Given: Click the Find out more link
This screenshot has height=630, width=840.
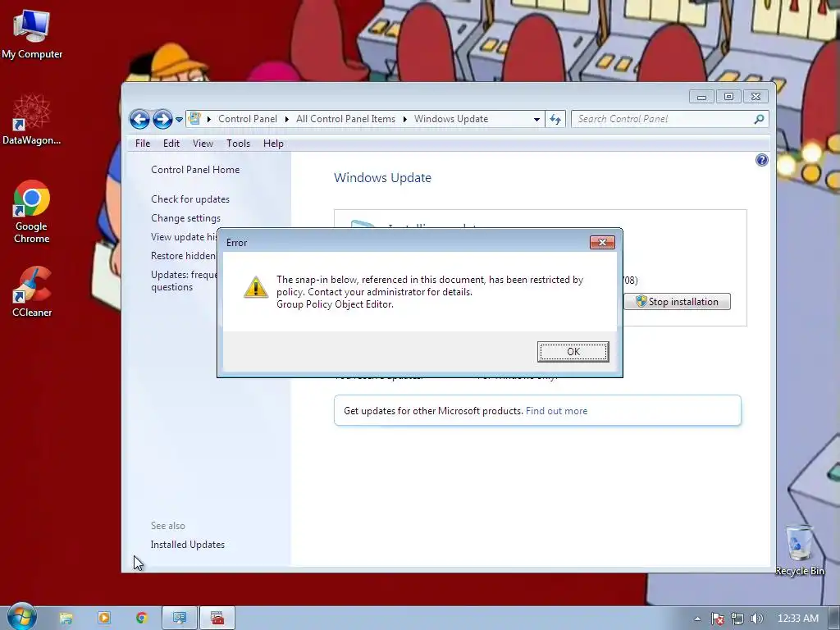Looking at the screenshot, I should 557,411.
